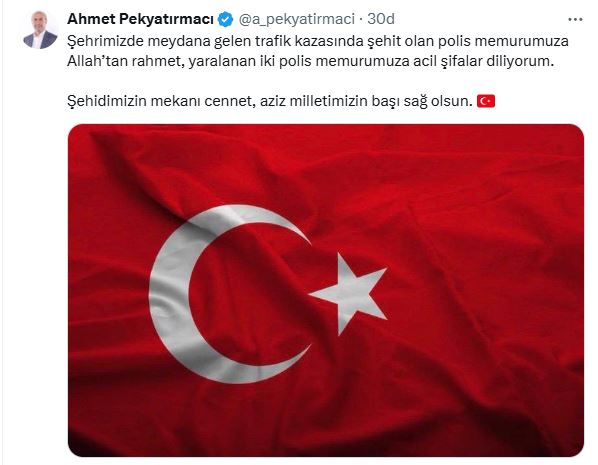Open the three-dot more options menu
Image resolution: width=598 pixels, height=465 pixels.
click(x=575, y=19)
